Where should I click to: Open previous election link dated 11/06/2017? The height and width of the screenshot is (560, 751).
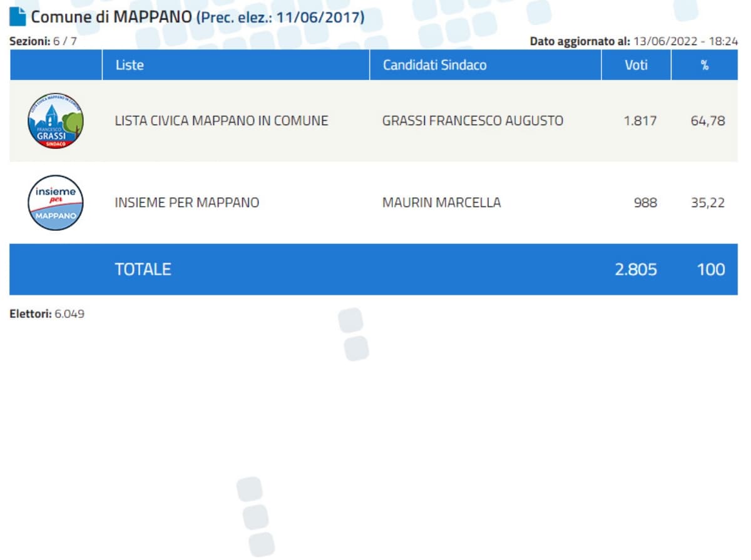pyautogui.click(x=280, y=18)
